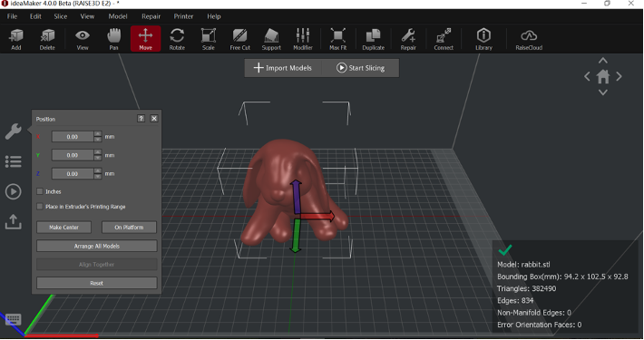Click the Duplicate tool
644x340 pixels.
pyautogui.click(x=374, y=39)
